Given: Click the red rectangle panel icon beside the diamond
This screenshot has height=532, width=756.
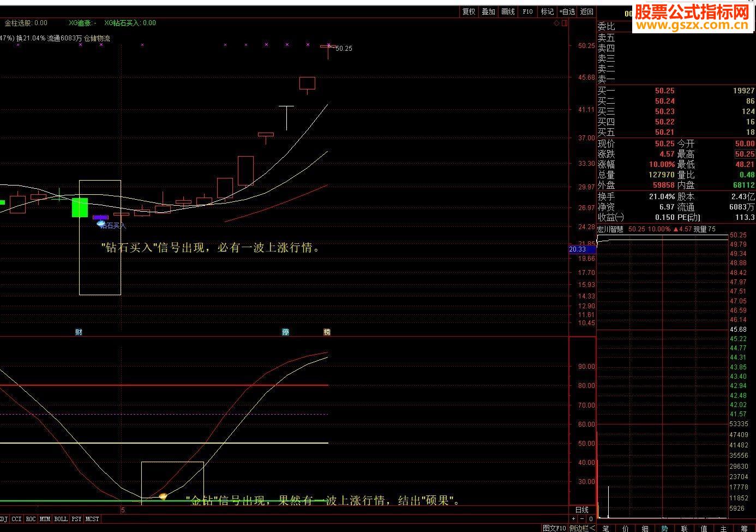Looking at the screenshot, I should 565,23.
